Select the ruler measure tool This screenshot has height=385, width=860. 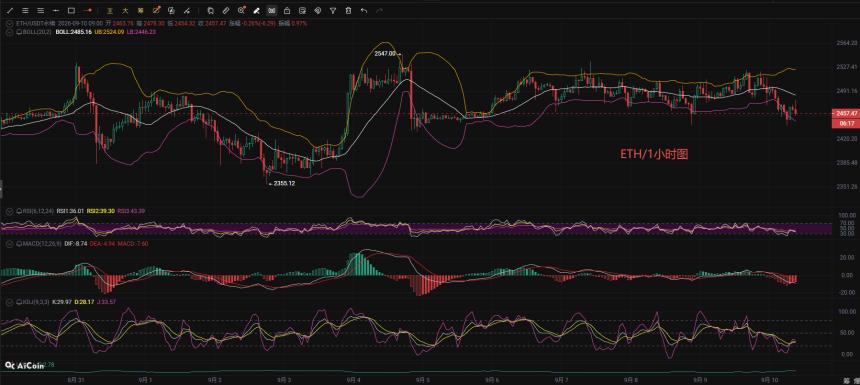225,10
